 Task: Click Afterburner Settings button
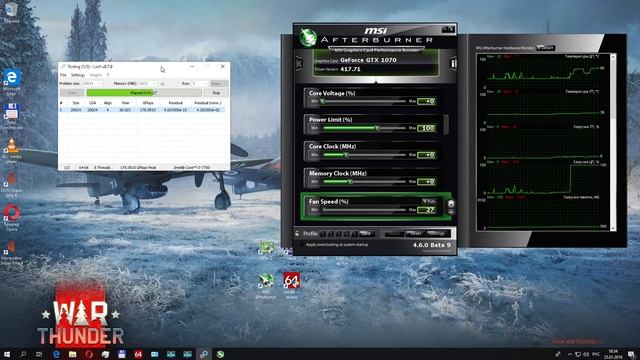437,233
